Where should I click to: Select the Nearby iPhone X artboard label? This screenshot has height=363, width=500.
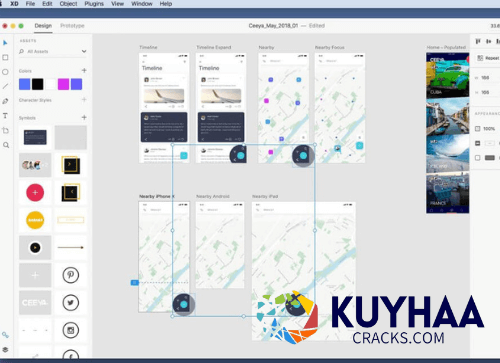coord(157,196)
